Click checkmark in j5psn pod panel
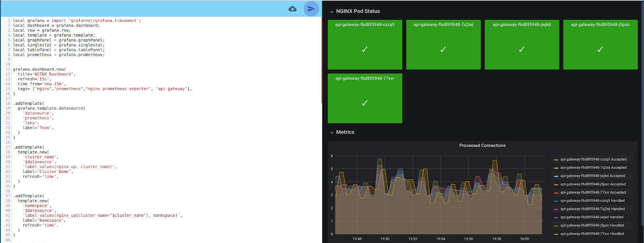 click(600, 49)
